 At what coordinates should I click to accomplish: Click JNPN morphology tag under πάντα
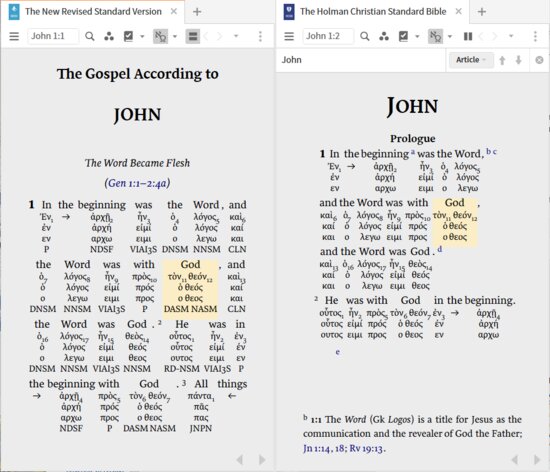click(201, 428)
